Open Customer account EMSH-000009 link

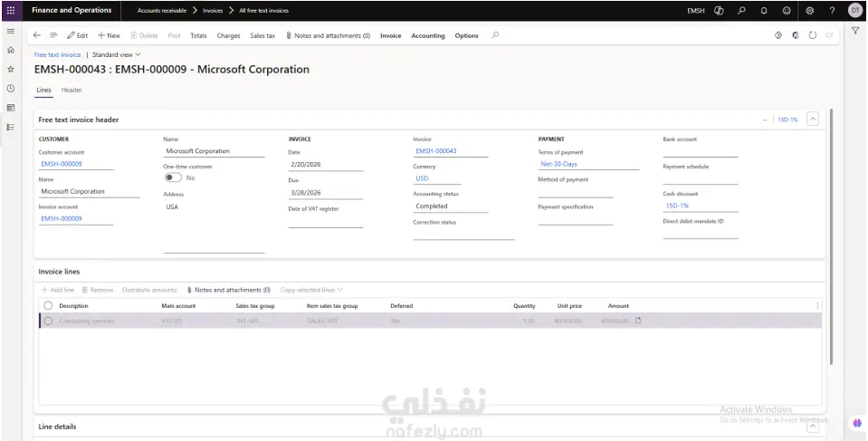(x=62, y=164)
